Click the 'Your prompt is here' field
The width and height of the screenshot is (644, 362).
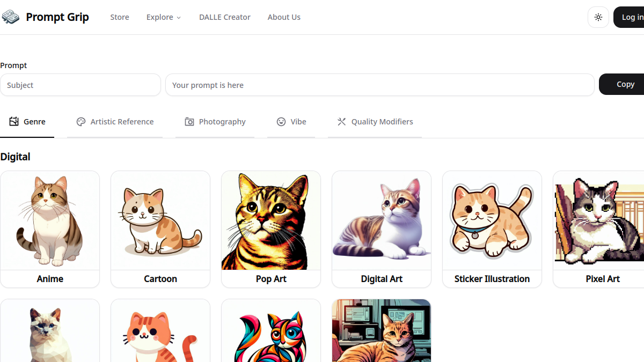[x=380, y=85]
